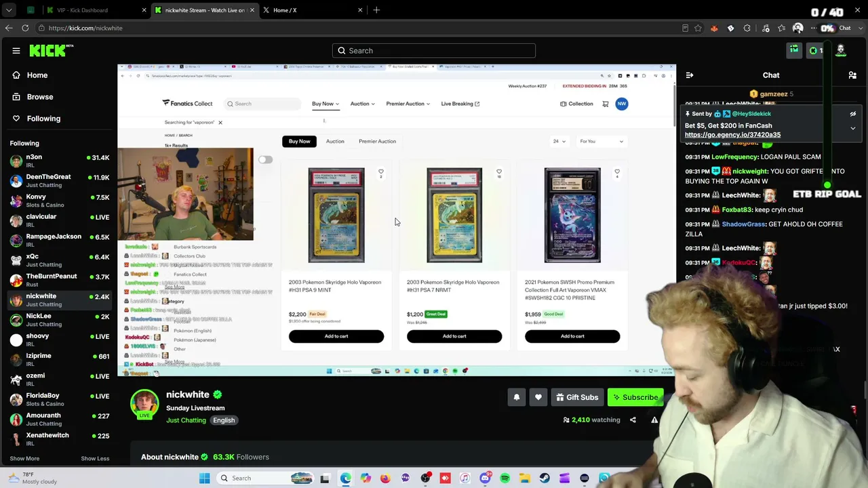Add PSA 9 Vaporeon to cart

point(336,336)
